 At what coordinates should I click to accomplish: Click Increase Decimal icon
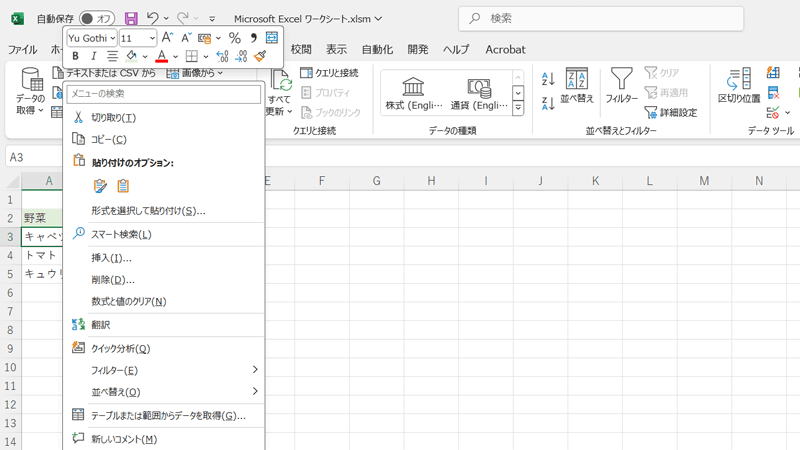[222, 56]
